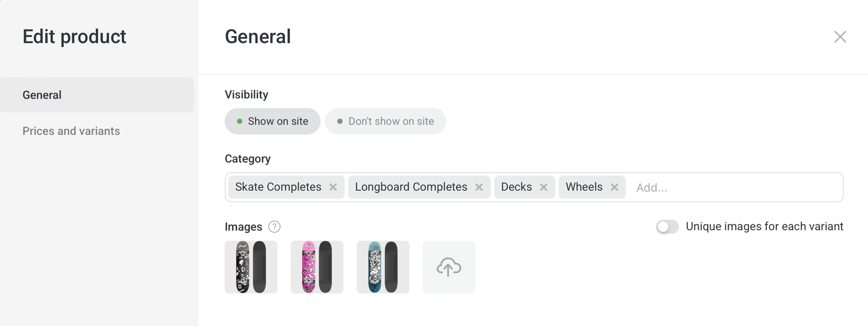Click the Skate Completes tag label
The height and width of the screenshot is (326, 868).
pyautogui.click(x=278, y=187)
